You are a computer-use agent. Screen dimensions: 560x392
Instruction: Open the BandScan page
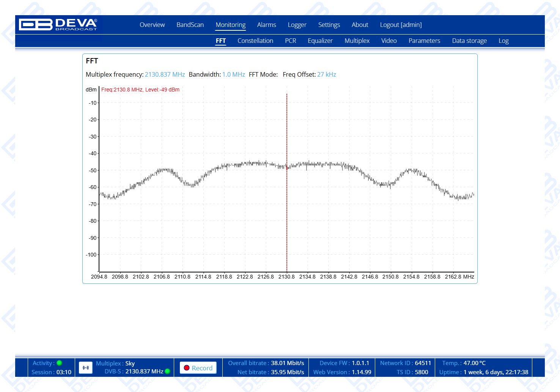[190, 25]
